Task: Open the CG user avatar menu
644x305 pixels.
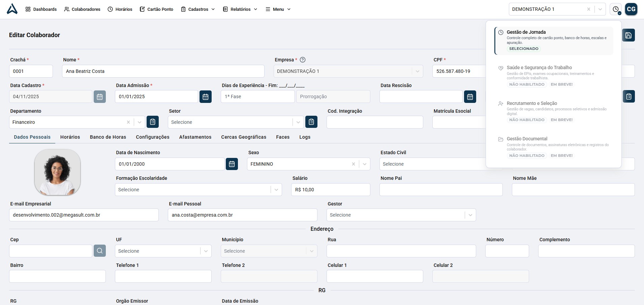Action: coord(631,9)
